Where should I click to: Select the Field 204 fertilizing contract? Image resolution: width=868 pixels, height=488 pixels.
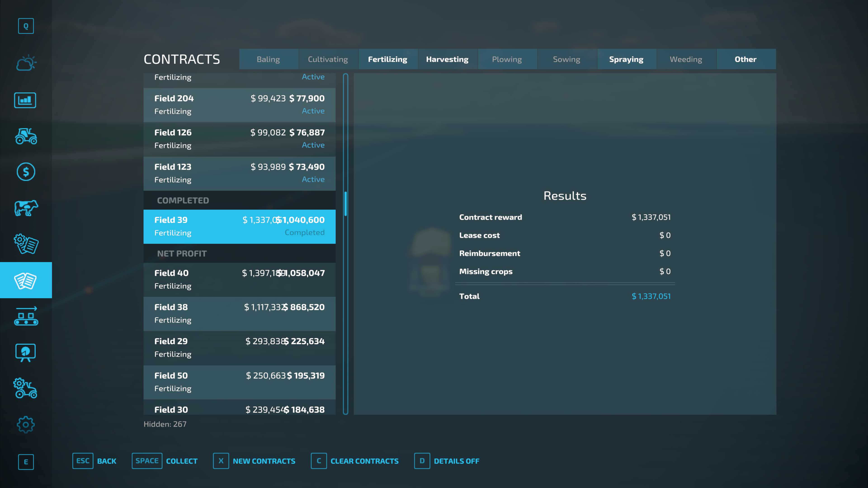(240, 105)
